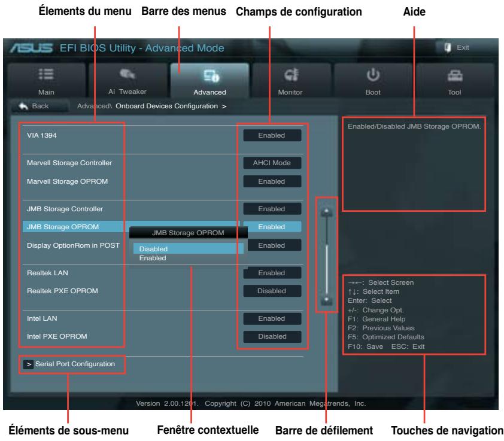Open Realtek LAN value field
Image resolution: width=504 pixels, height=441 pixels.
272,273
